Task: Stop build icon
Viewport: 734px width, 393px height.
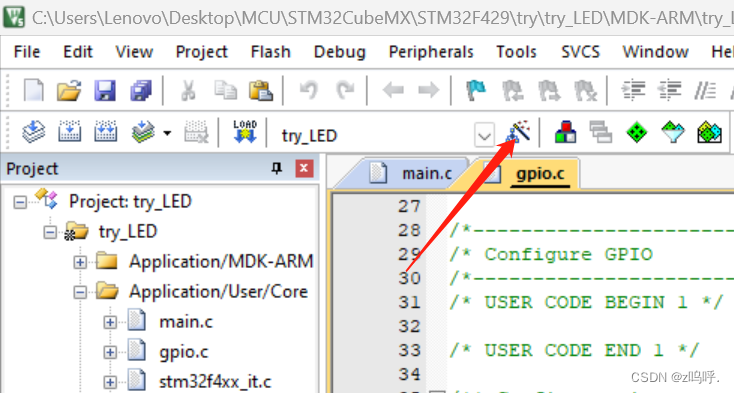Action: (x=196, y=131)
